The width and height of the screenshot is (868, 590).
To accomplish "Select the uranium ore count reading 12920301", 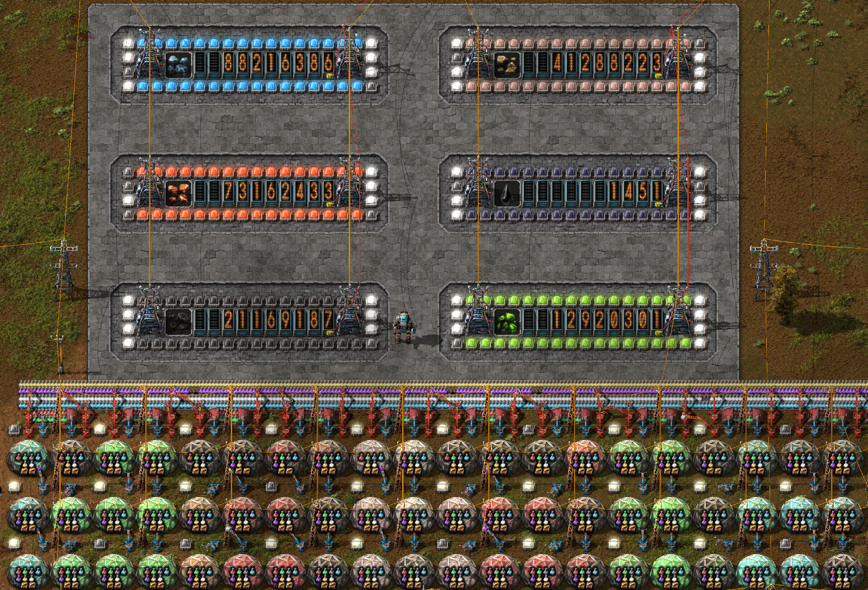I will pyautogui.click(x=607, y=321).
